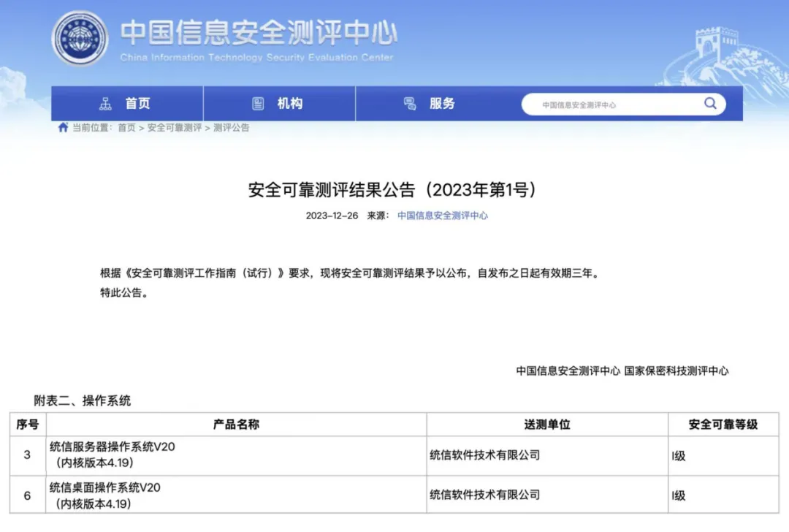789x532 pixels.
Task: Click the 产品名称 column header
Action: pos(237,425)
